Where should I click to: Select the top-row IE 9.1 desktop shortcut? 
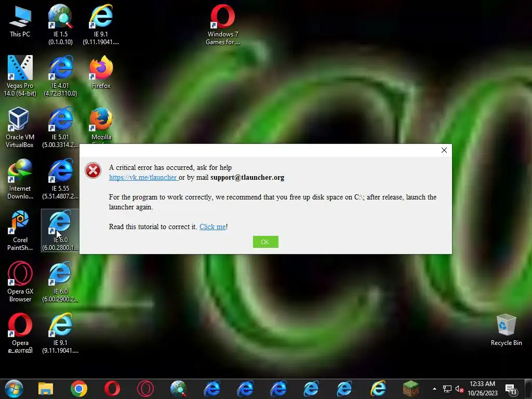point(101,24)
